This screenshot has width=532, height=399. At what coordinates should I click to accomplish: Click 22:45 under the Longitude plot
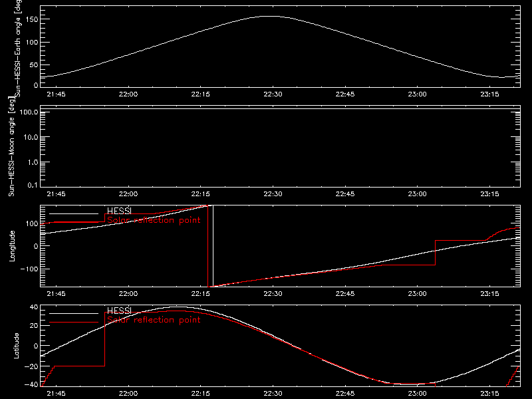point(345,293)
